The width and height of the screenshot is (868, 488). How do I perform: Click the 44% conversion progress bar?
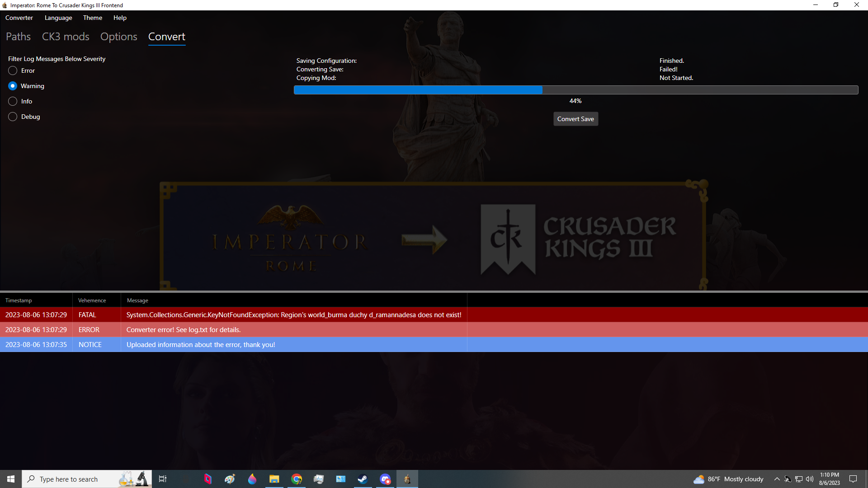click(576, 90)
